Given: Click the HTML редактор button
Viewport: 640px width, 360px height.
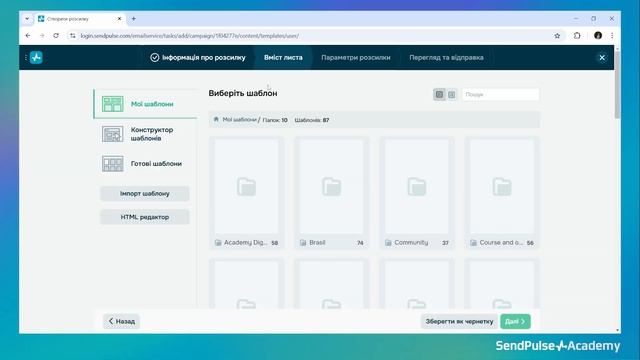Looking at the screenshot, I should coord(144,217).
